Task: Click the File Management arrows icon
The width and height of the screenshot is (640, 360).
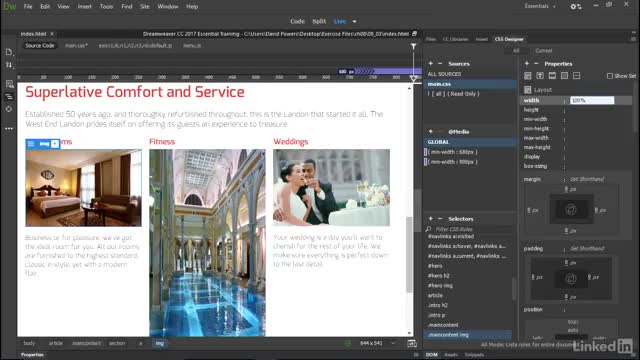Action: [x=9, y=65]
